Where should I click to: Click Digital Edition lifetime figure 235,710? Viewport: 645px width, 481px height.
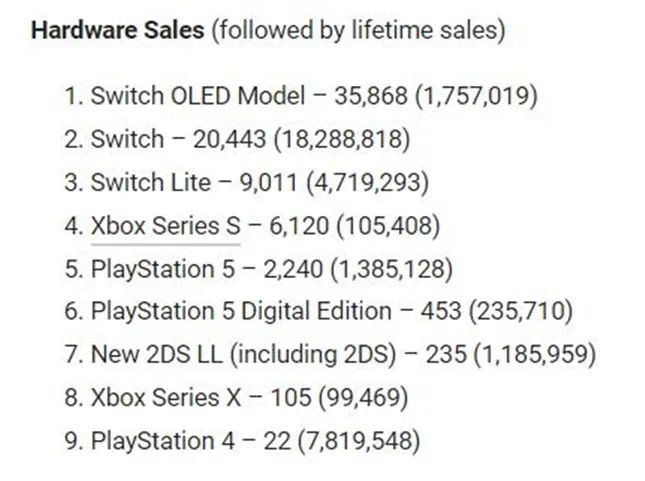click(518, 311)
